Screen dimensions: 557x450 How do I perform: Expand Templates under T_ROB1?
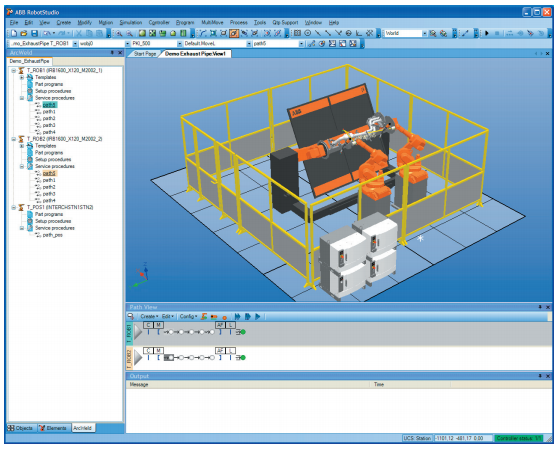point(22,77)
